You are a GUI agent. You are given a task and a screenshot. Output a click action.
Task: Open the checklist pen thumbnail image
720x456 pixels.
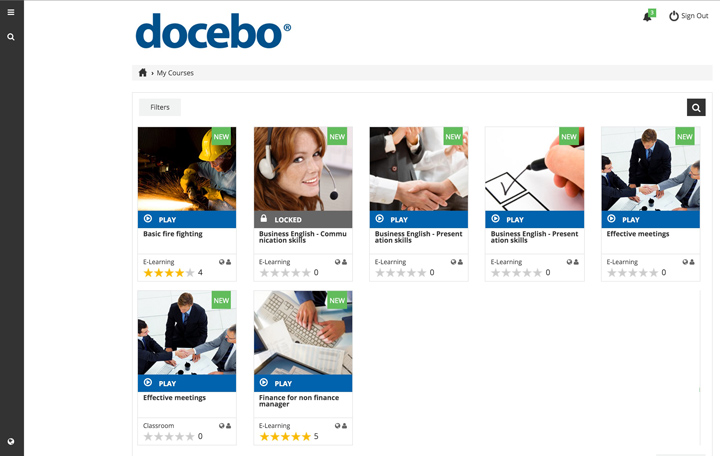[x=534, y=169]
